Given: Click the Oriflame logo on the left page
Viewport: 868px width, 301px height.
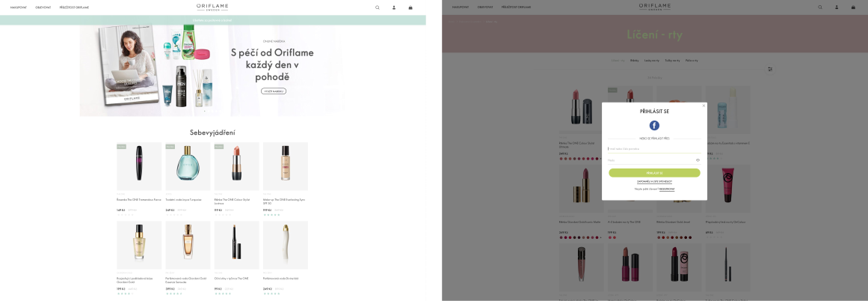Looking at the screenshot, I should click(x=212, y=7).
